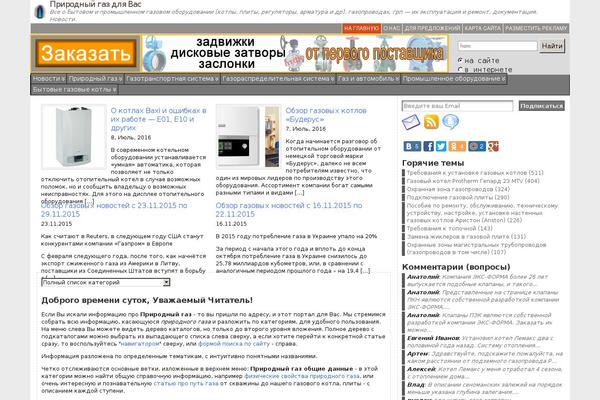
Task: Open article 'О котлах Baxi и ошибках'
Action: pyautogui.click(x=158, y=119)
